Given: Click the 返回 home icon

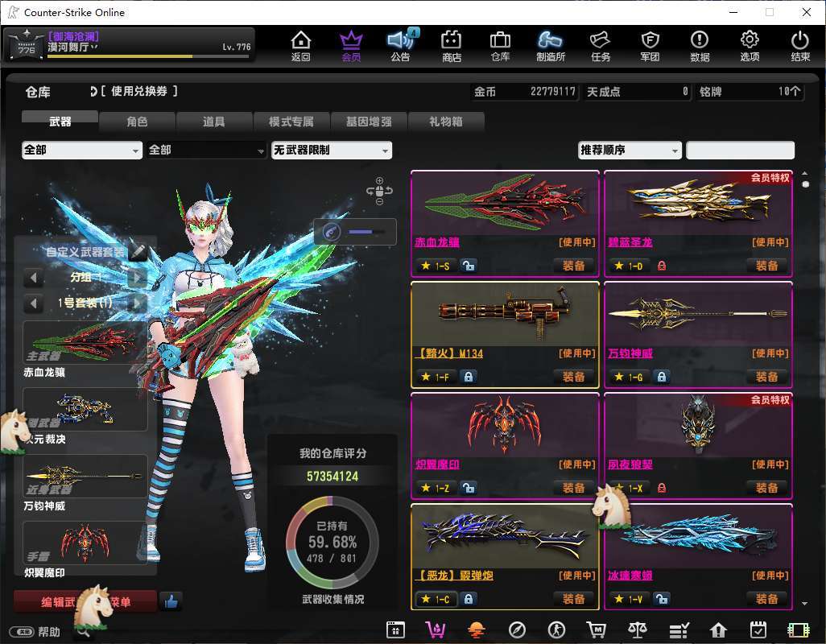Looking at the screenshot, I should [301, 46].
